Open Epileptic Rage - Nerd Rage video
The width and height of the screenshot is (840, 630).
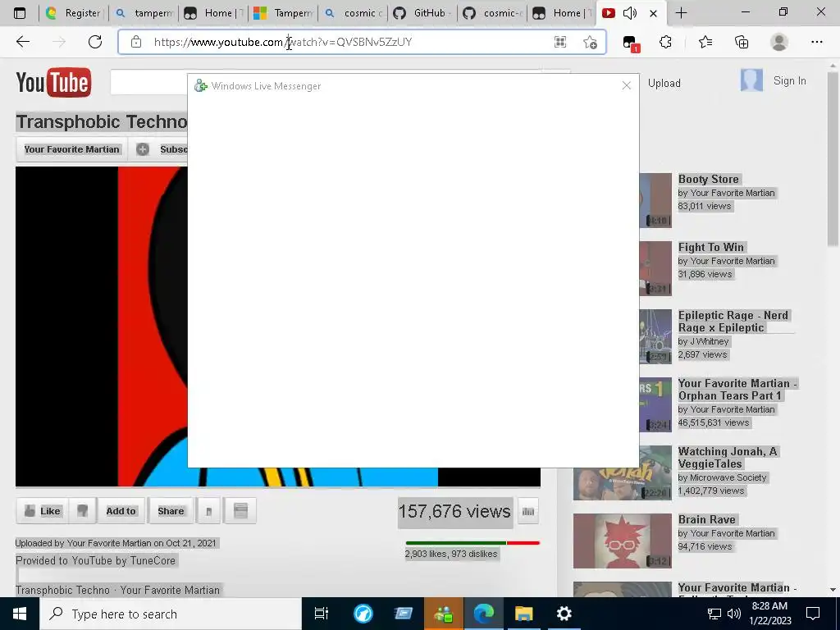point(733,322)
